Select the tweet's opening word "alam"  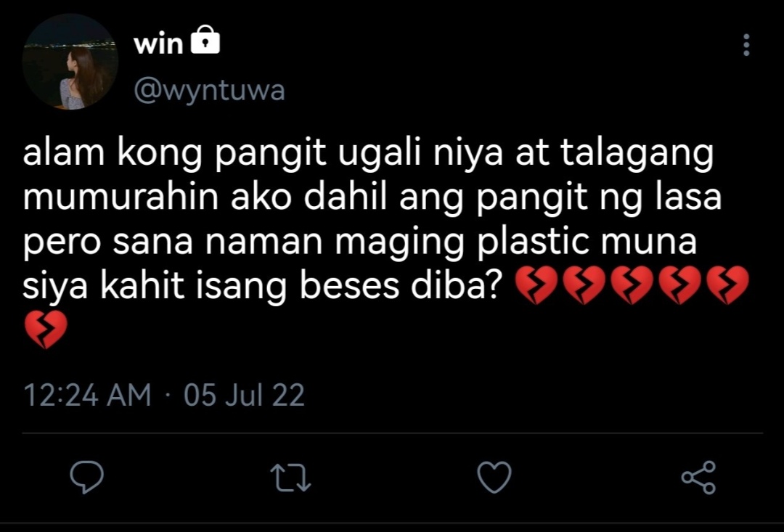(64, 152)
